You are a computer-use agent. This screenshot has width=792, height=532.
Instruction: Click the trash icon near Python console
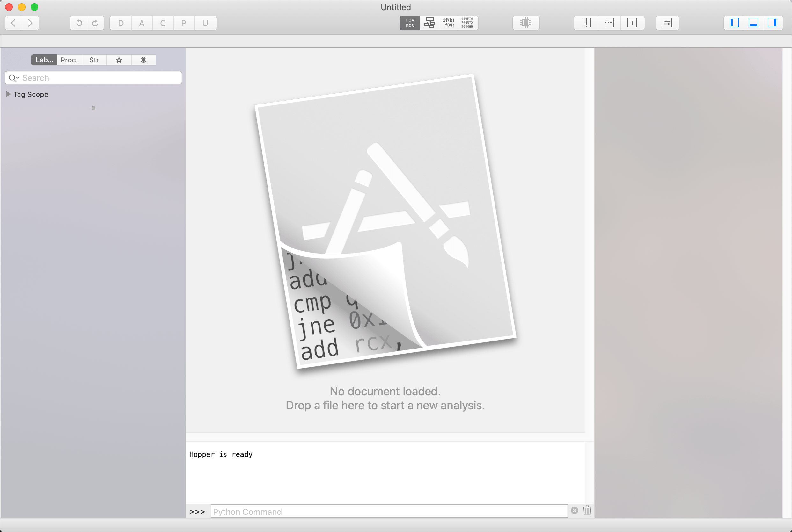coord(587,511)
